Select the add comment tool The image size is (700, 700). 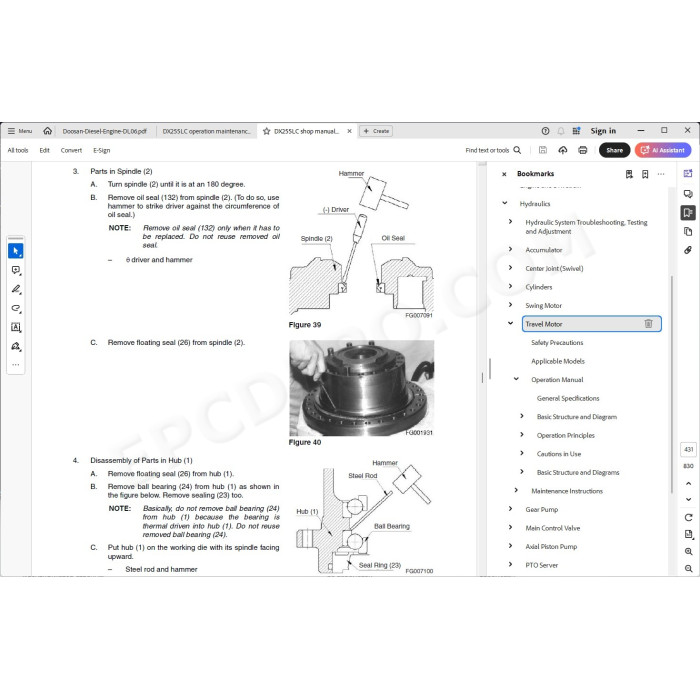(x=16, y=270)
